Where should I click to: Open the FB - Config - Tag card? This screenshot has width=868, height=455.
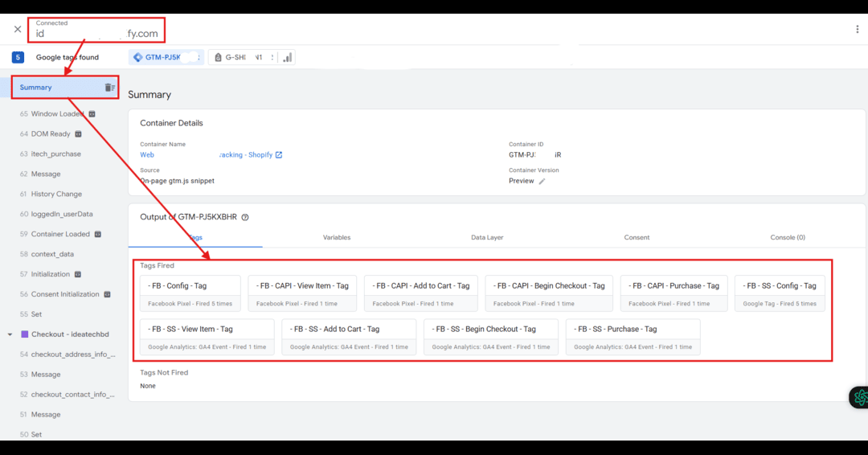(190, 293)
